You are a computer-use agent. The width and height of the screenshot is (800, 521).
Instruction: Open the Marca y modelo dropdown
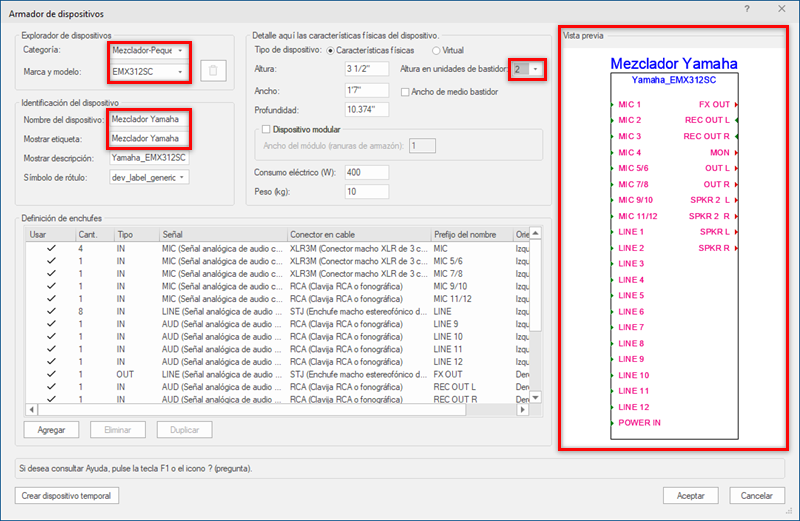point(180,72)
